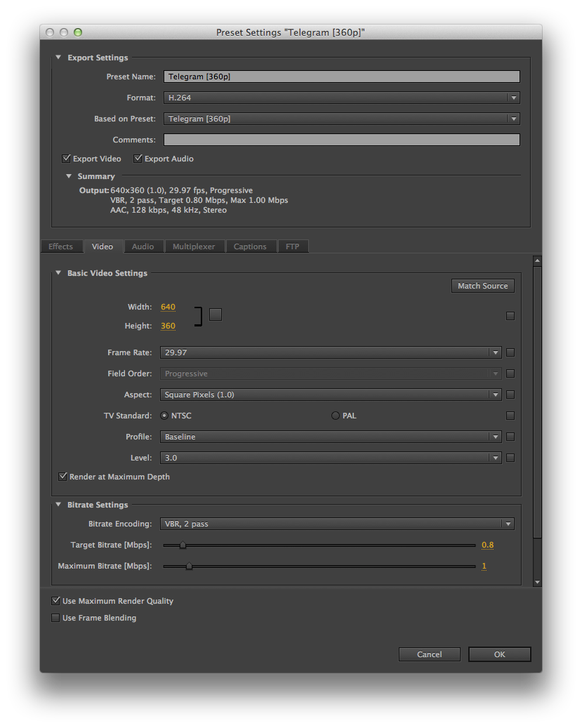Select PAL TV standard
This screenshot has height=728, width=582.
click(336, 416)
